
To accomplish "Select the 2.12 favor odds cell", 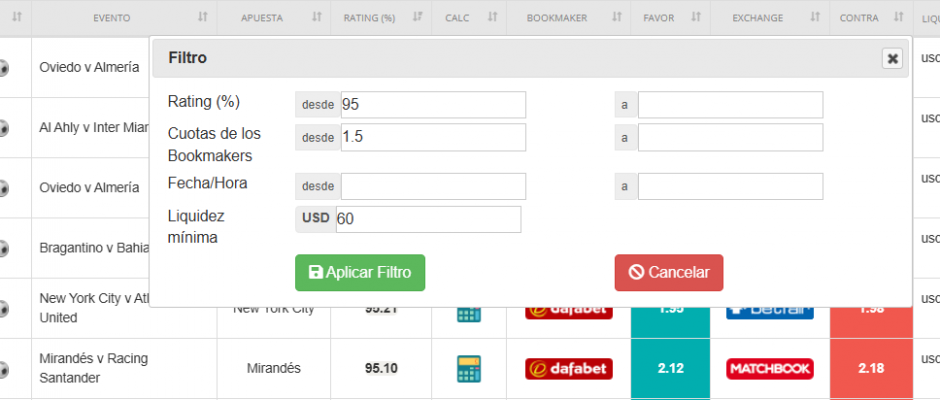I will (x=670, y=369).
